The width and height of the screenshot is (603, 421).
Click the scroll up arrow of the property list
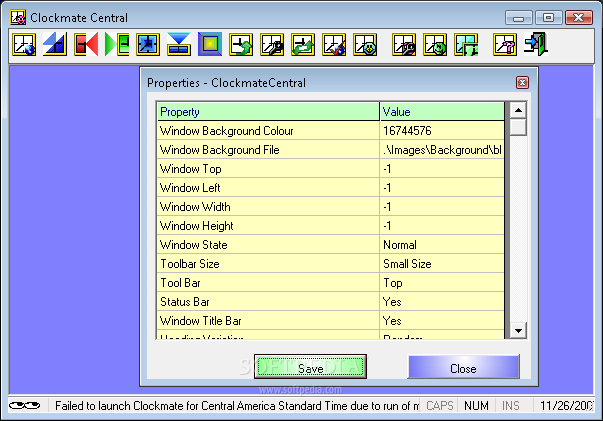click(518, 110)
